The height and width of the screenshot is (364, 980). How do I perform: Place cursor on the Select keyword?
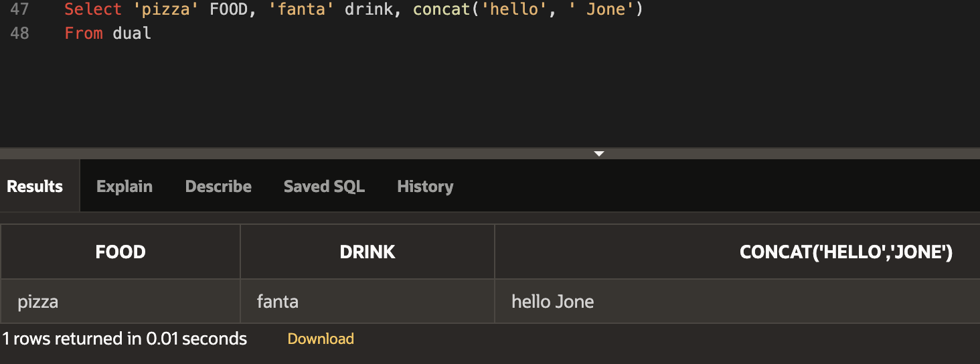(x=93, y=10)
